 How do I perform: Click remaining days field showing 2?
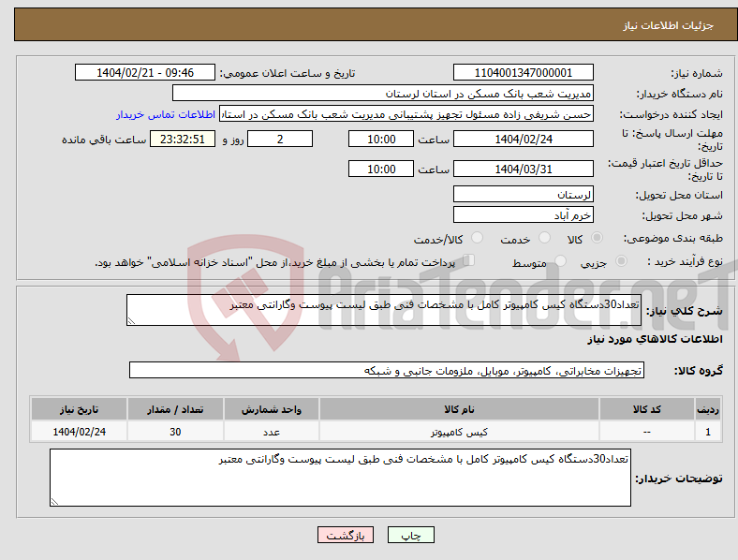[280, 139]
